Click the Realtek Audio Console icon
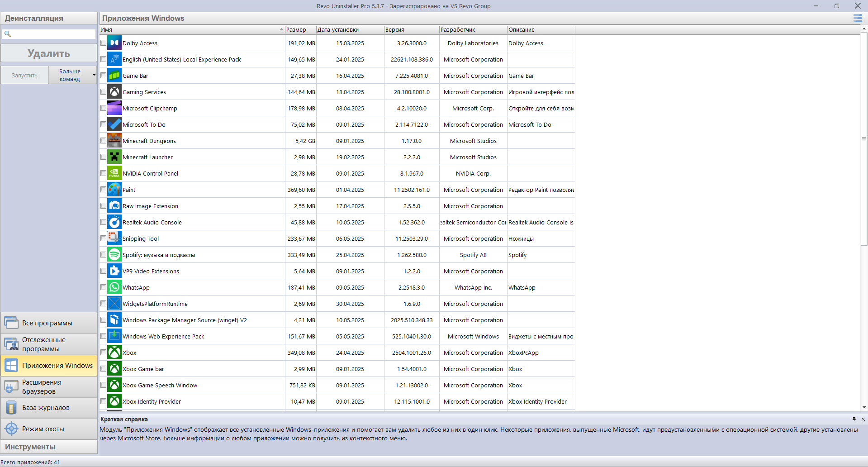 [x=114, y=222]
